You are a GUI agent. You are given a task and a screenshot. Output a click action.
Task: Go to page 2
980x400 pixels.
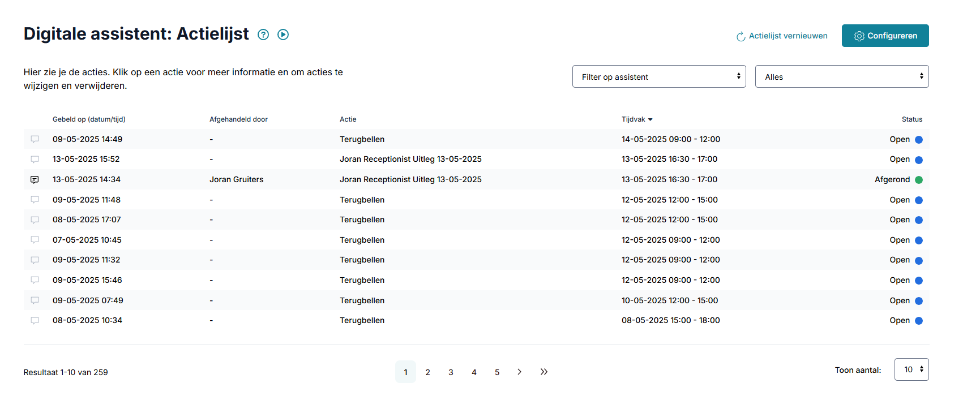tap(428, 372)
